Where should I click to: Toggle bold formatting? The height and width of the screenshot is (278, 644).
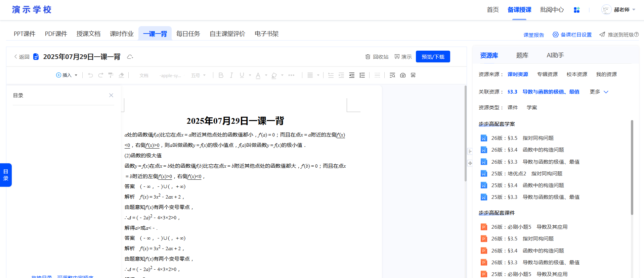click(221, 75)
